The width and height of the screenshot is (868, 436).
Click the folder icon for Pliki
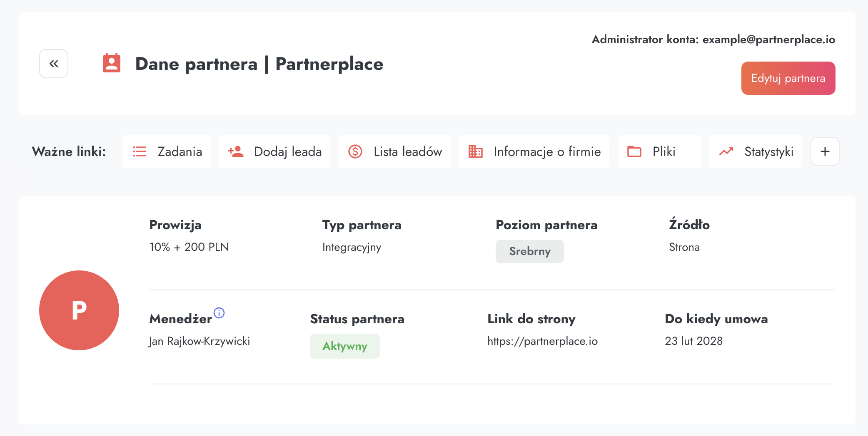tap(634, 151)
